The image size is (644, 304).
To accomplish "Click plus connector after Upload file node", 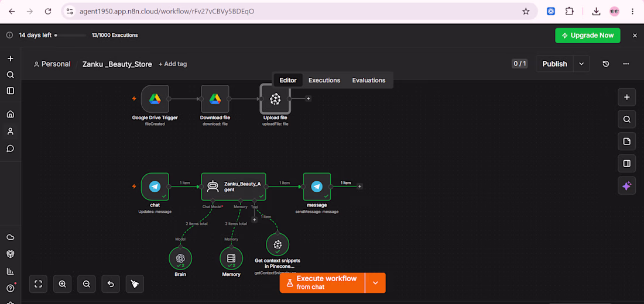I will pos(308,98).
